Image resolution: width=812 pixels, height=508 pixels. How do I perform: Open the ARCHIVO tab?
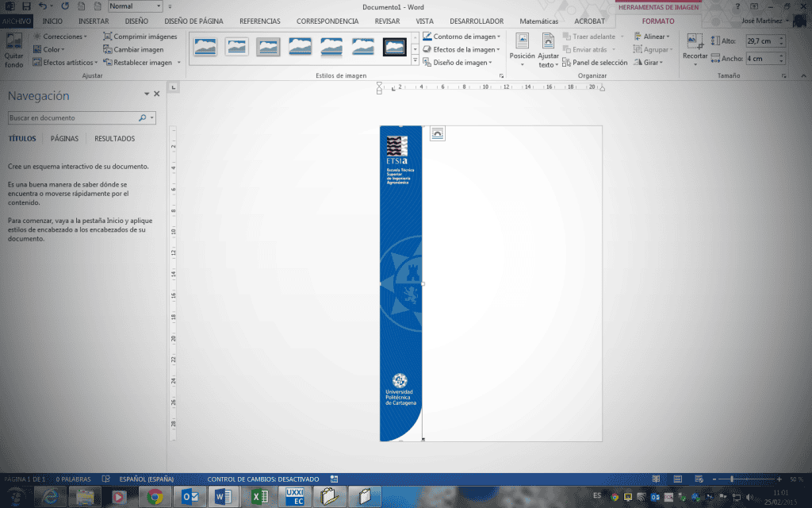tap(17, 21)
